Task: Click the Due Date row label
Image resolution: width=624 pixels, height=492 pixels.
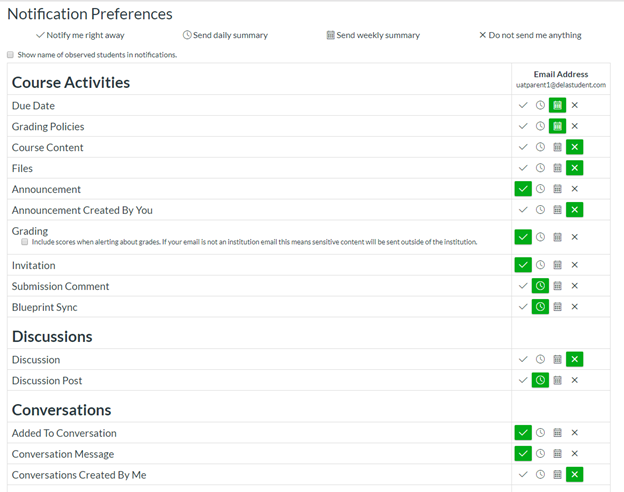Action: tap(33, 105)
